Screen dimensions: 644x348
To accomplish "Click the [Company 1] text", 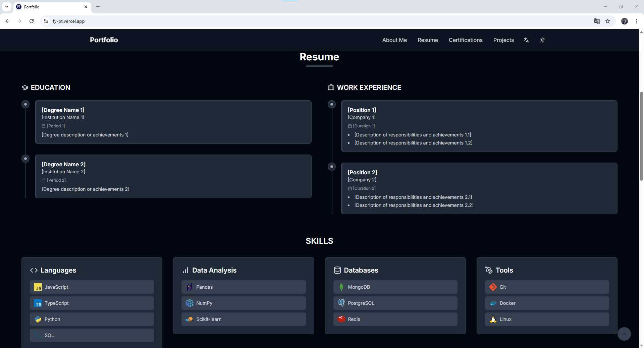I will click(x=362, y=117).
